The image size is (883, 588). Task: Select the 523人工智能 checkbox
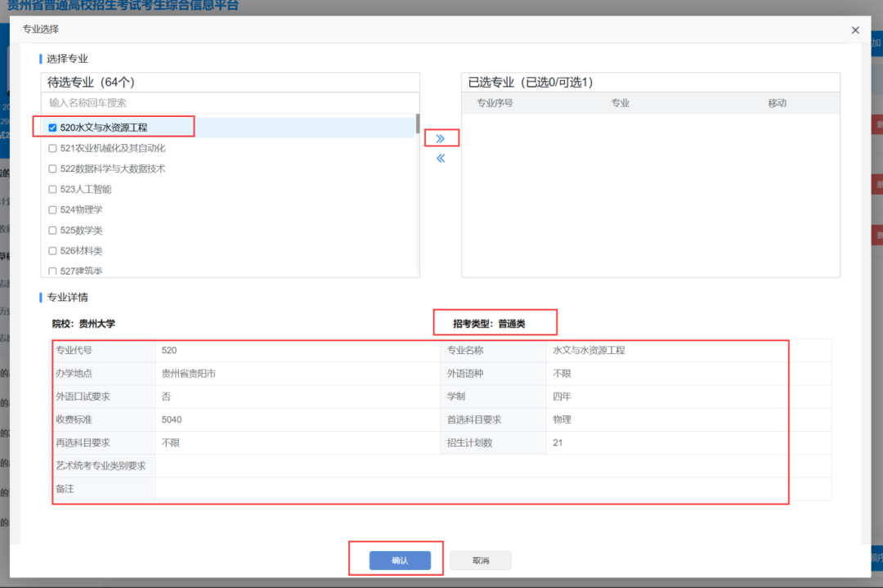[53, 190]
